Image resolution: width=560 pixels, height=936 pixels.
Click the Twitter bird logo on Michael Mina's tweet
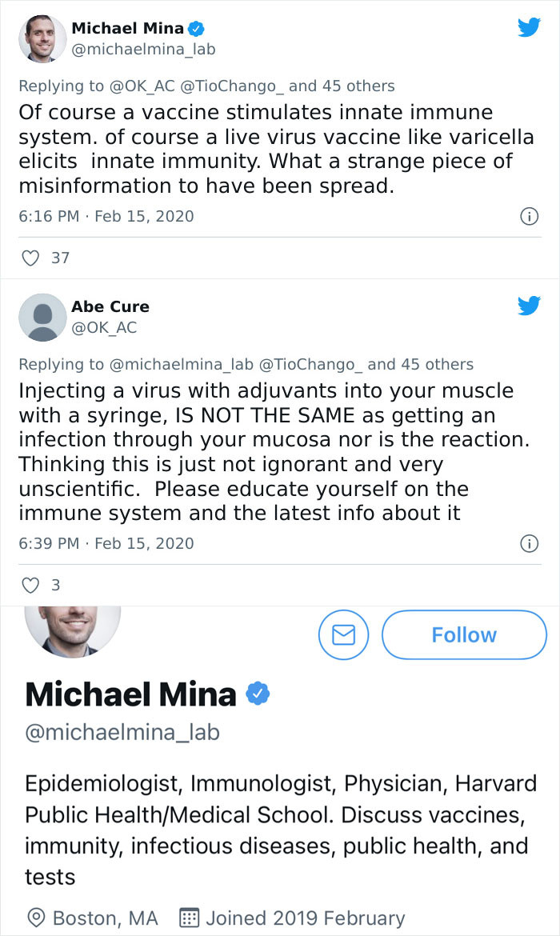(x=530, y=27)
